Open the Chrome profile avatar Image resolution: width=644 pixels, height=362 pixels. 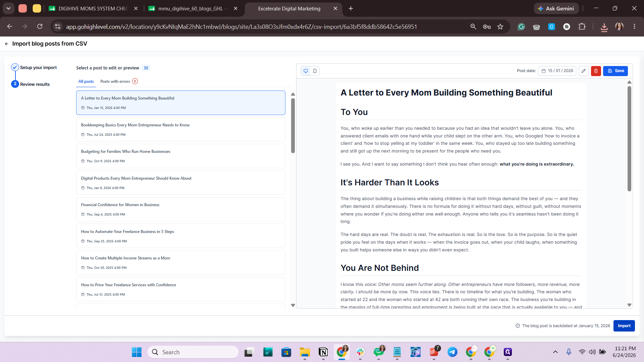pos(619,26)
